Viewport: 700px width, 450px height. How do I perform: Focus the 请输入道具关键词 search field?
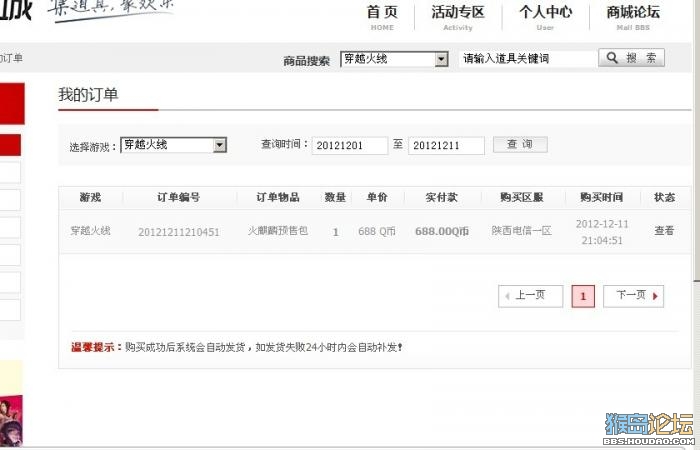[x=527, y=58]
